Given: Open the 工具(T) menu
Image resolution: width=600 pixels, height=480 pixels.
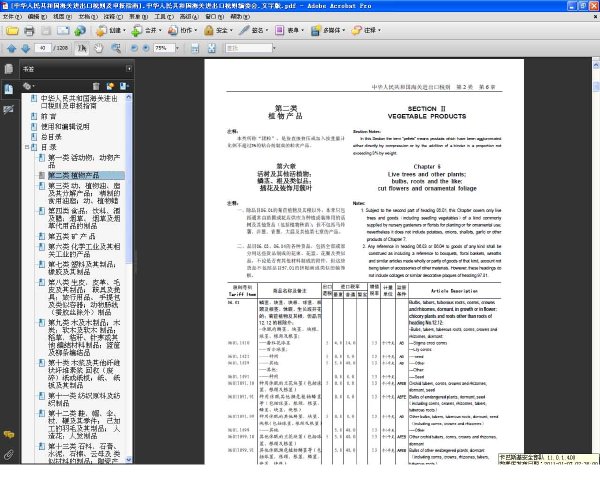Looking at the screenshot, I should click(164, 17).
